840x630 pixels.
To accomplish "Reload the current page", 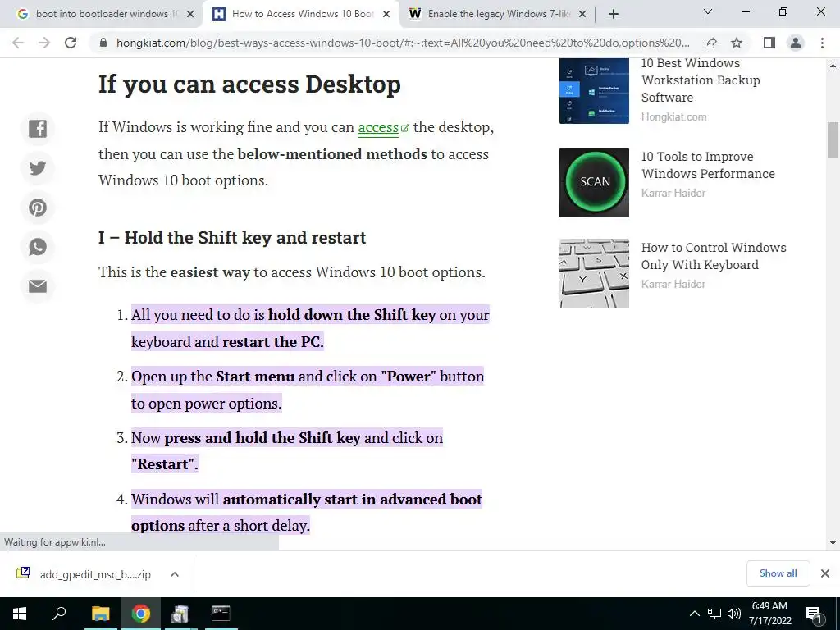I will point(71,43).
